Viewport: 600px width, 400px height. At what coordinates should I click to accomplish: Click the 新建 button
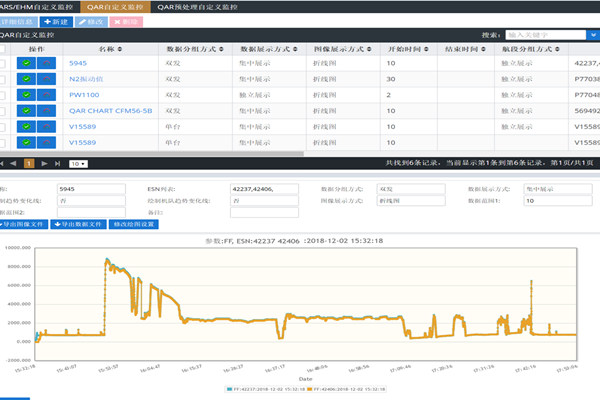point(56,22)
